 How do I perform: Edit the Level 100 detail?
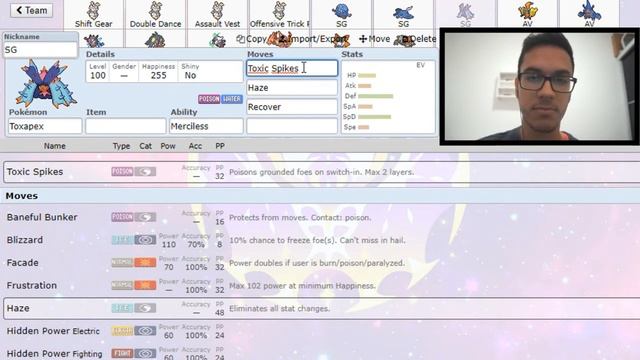coord(98,71)
